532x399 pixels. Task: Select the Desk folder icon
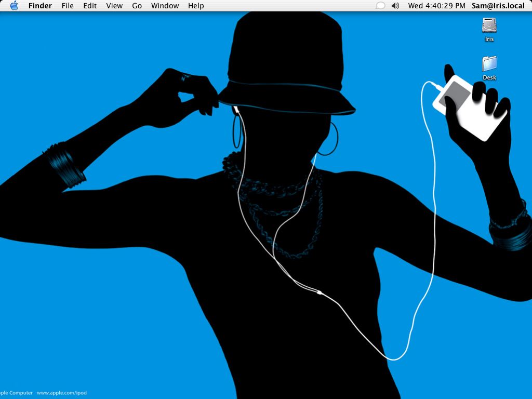click(x=489, y=64)
